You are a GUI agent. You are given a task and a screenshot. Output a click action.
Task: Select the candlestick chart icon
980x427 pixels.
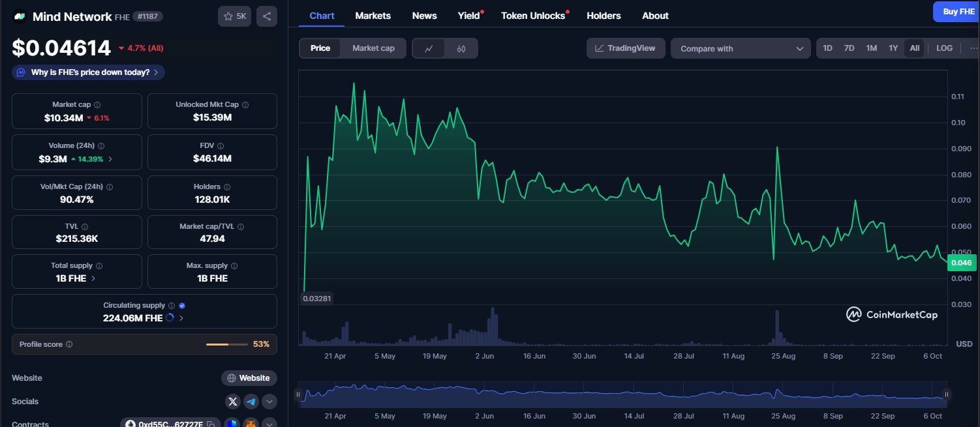pyautogui.click(x=460, y=48)
